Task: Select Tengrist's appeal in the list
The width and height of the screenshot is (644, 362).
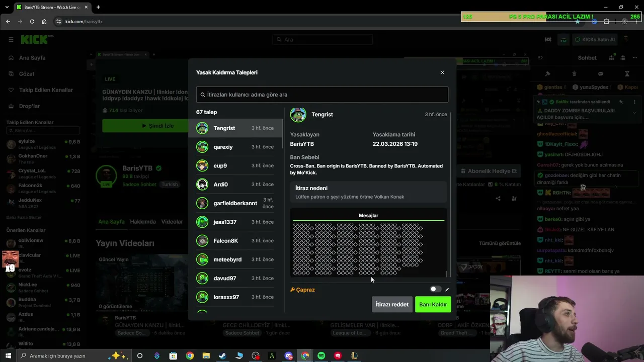Action: [x=235, y=128]
